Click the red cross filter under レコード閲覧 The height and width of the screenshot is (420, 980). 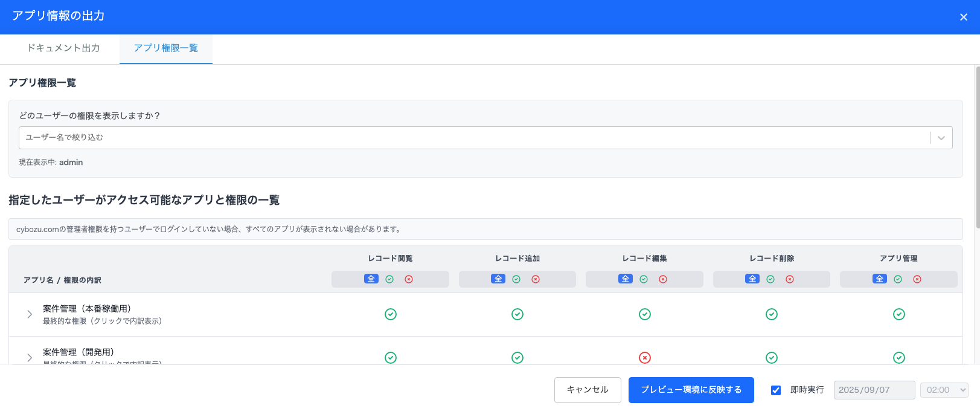pyautogui.click(x=409, y=279)
